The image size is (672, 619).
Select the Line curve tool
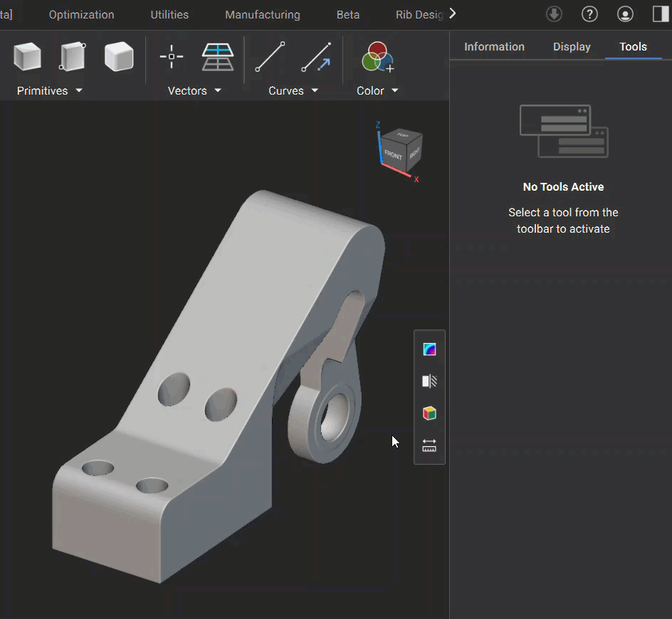pos(270,57)
